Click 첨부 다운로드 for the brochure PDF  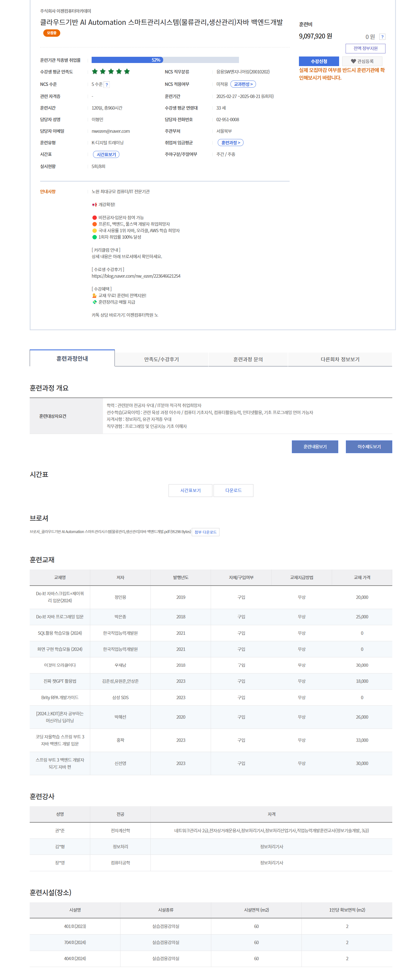point(205,532)
